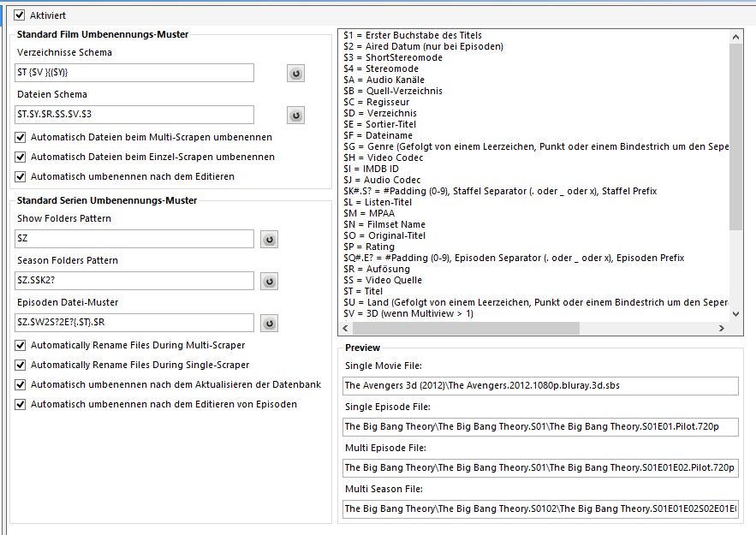Select the '$R = Aufösung' line
The width and height of the screenshot is (756, 535).
377,269
